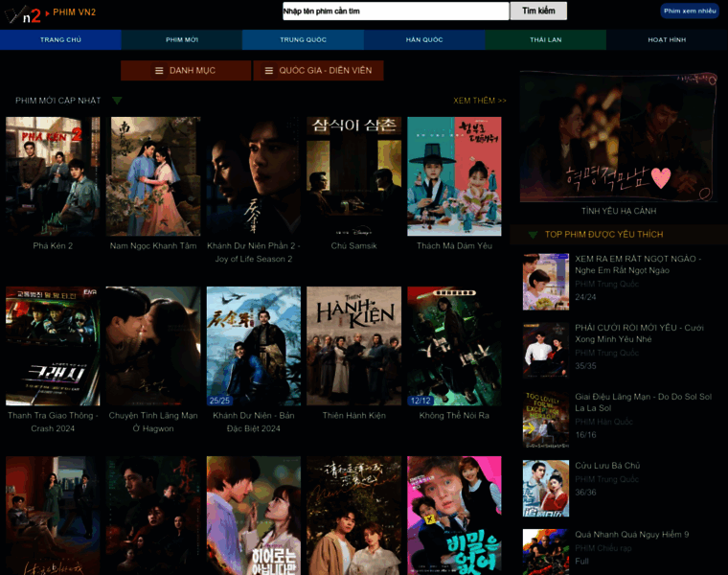728x575 pixels.
Task: Click the Chú Samsik title text
Action: [x=353, y=246]
